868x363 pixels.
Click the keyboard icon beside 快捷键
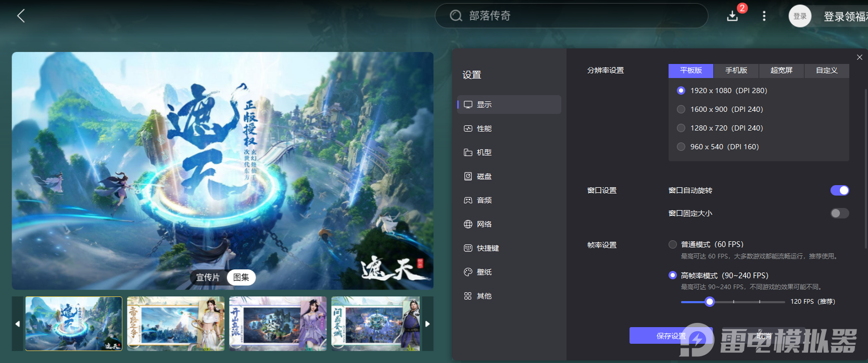tap(468, 248)
